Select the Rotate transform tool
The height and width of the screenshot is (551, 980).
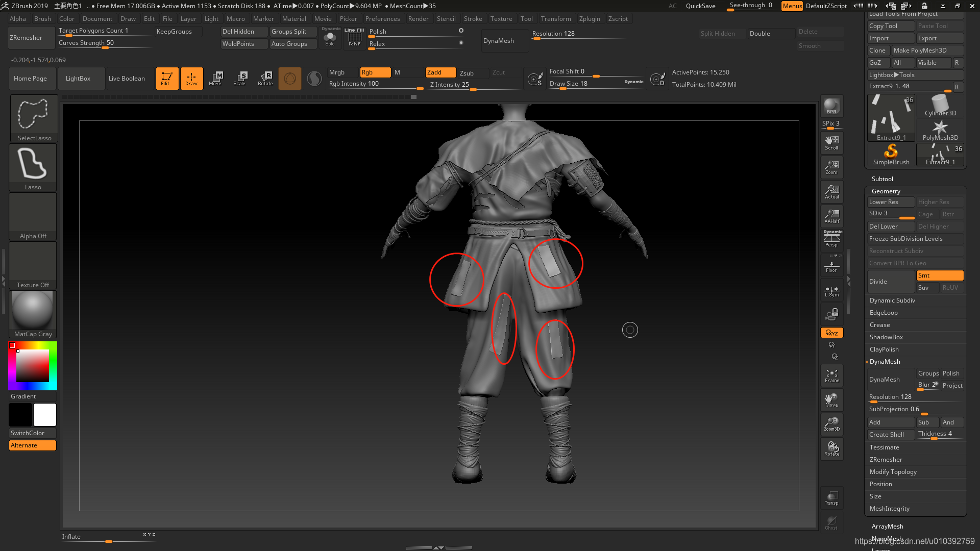[265, 78]
